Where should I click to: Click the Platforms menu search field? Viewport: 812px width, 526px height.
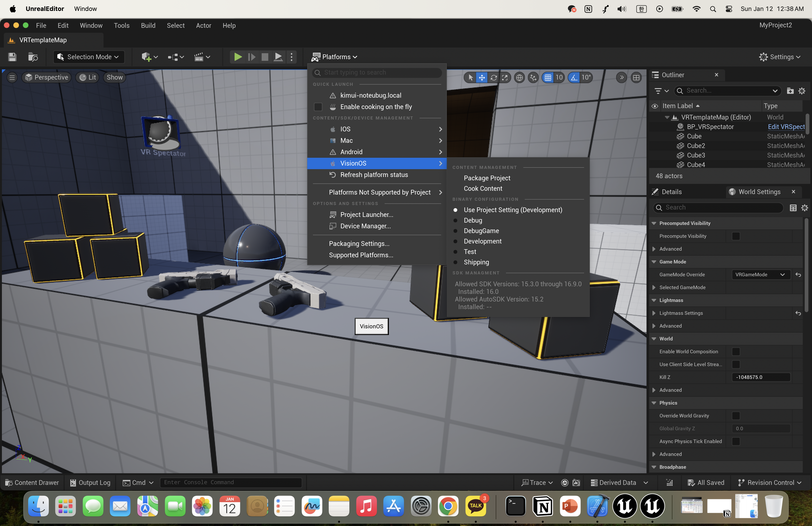377,72
